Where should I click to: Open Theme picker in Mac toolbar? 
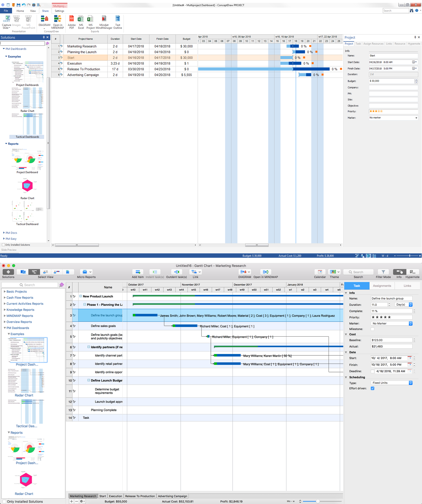point(335,272)
